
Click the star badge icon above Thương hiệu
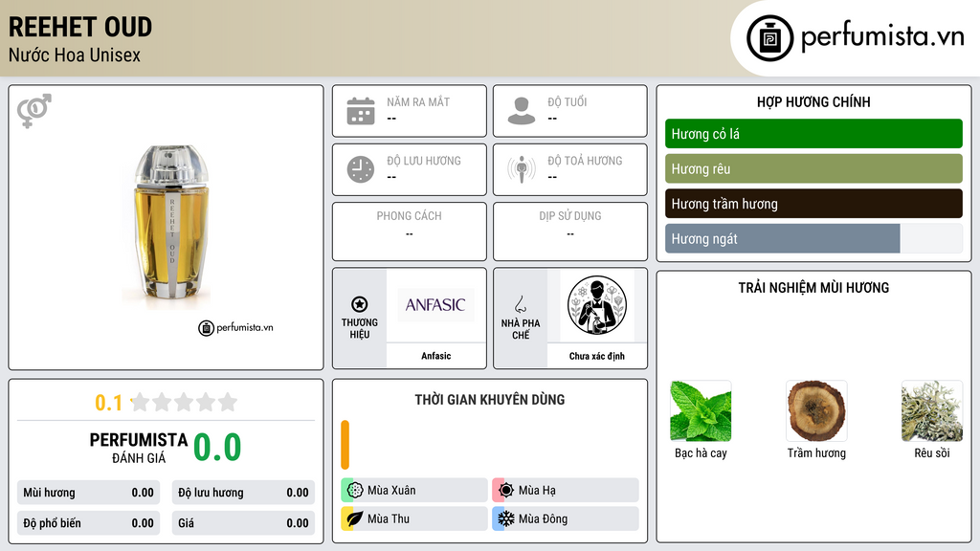tap(360, 304)
